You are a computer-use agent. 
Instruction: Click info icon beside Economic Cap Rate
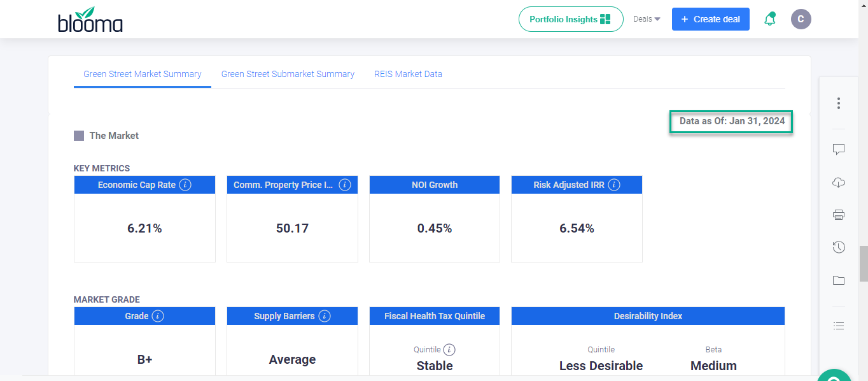[x=185, y=185]
